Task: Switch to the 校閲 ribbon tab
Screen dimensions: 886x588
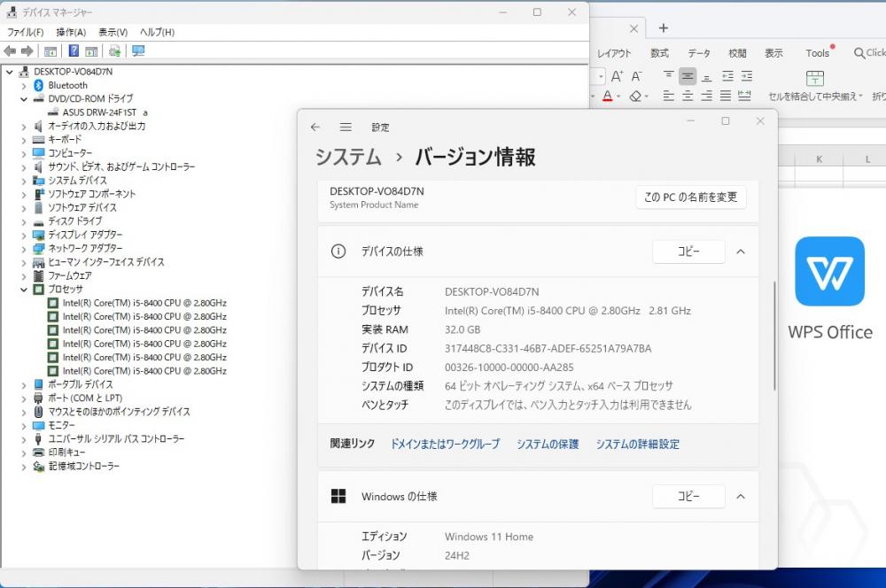Action: [x=737, y=53]
